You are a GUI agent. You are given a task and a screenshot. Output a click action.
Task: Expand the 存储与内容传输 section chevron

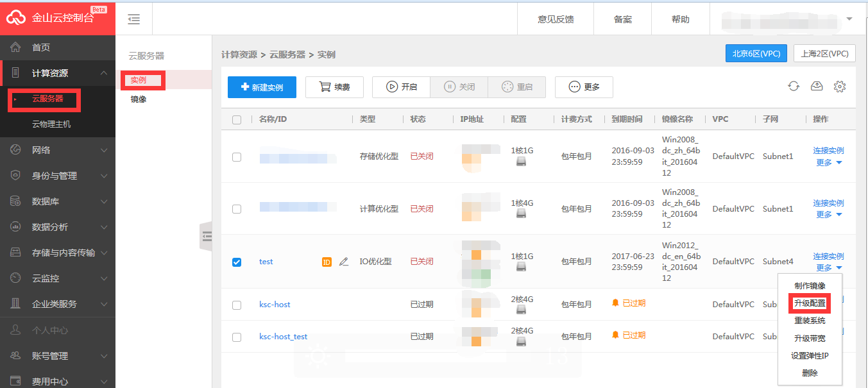point(104,253)
